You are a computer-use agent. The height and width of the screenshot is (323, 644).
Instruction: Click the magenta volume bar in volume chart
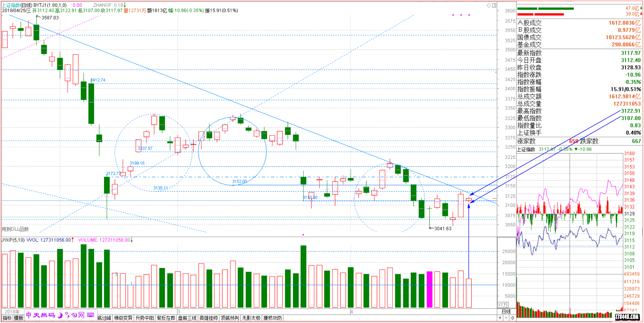(x=429, y=289)
